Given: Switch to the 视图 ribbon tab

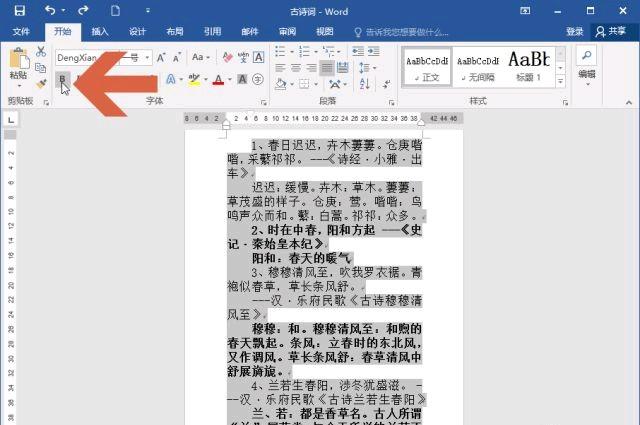Looking at the screenshot, I should [x=325, y=31].
